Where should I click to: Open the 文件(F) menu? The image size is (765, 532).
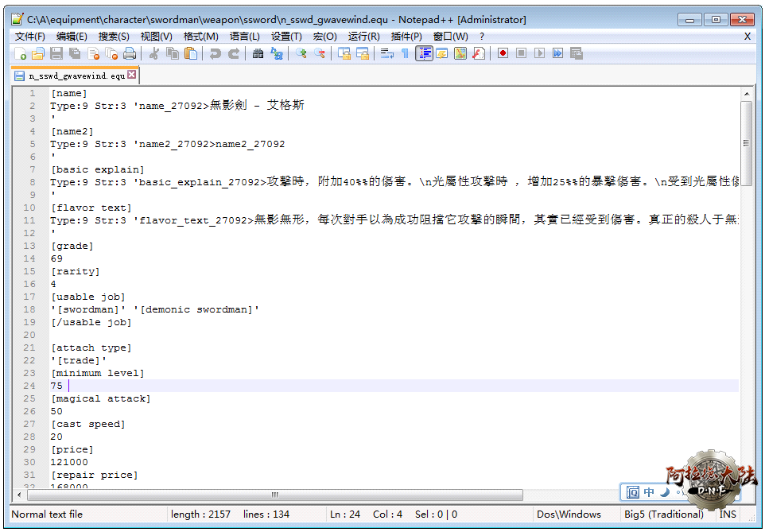30,37
